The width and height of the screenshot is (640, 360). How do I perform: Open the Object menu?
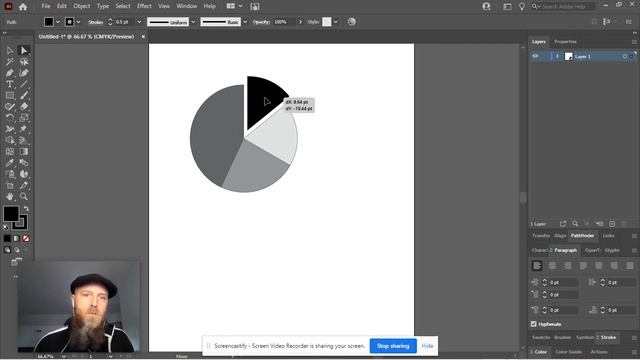82,6
